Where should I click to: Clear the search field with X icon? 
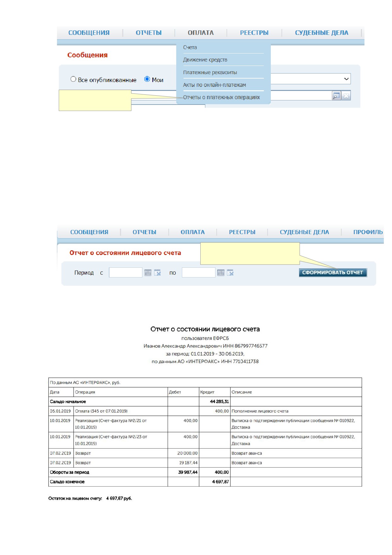346,96
